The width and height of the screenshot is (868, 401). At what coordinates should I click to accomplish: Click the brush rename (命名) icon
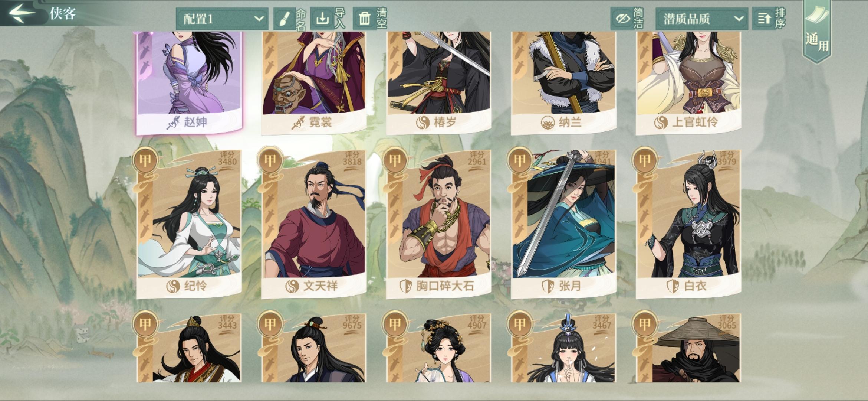[285, 19]
